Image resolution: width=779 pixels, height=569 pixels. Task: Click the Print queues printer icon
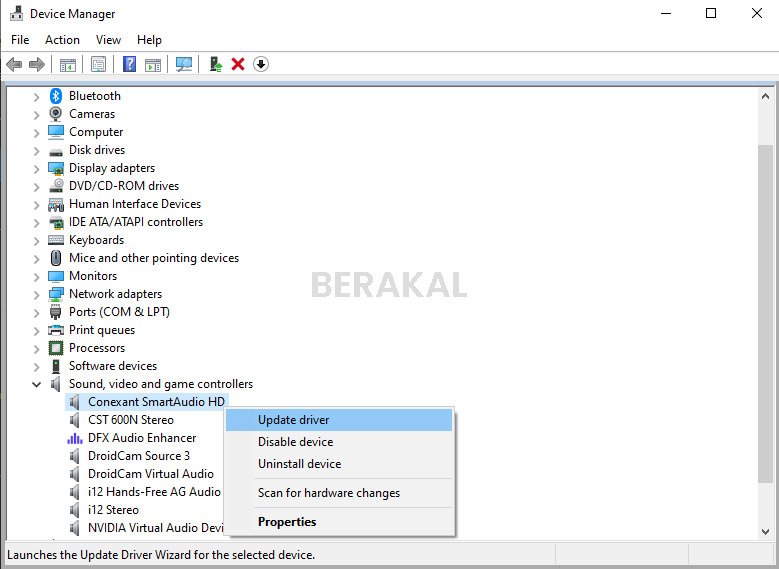[x=56, y=330]
